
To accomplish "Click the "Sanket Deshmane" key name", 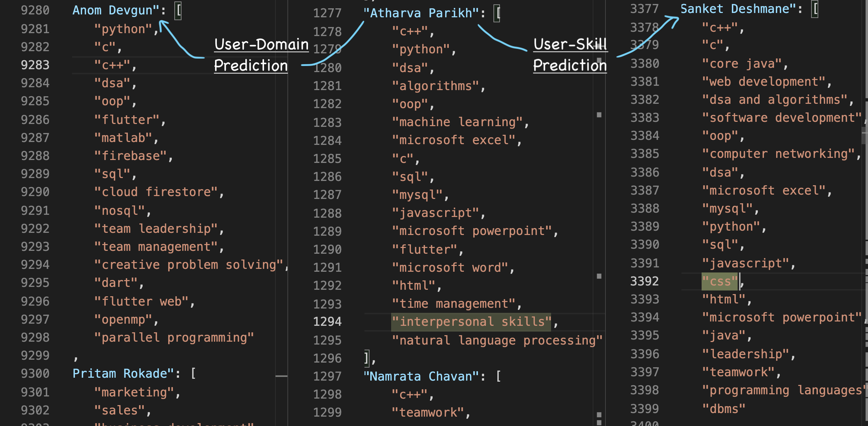I will [x=738, y=9].
